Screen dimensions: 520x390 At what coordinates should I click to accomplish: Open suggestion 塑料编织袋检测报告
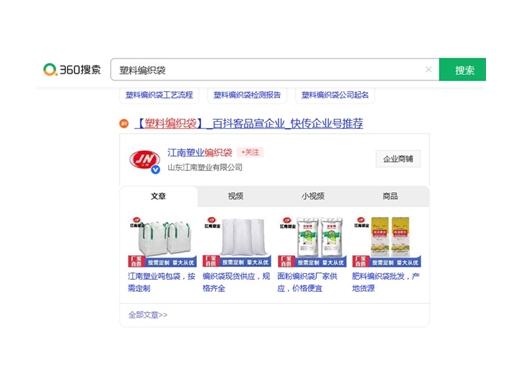coord(247,95)
